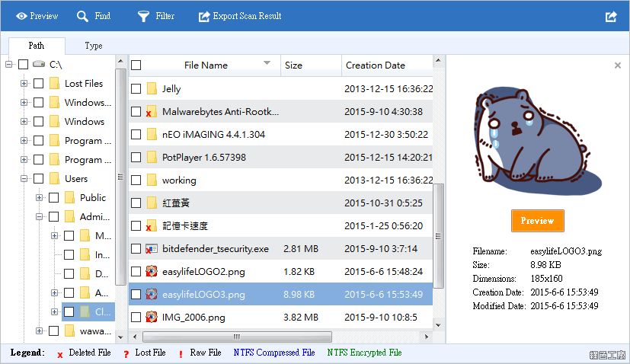Click the Filter funnel icon
The width and height of the screenshot is (630, 364).
143,16
